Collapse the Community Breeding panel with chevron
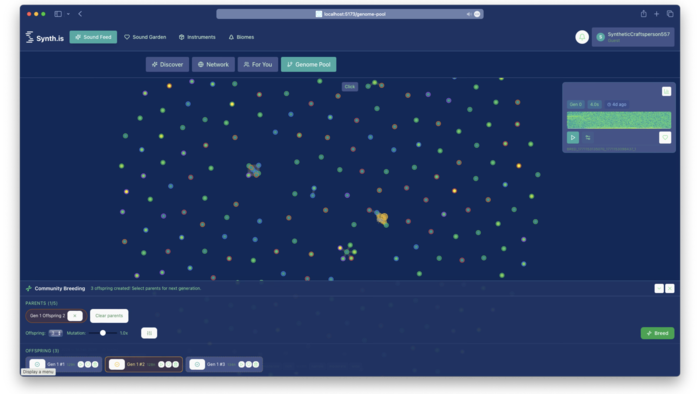The image size is (700, 394). coord(659,288)
